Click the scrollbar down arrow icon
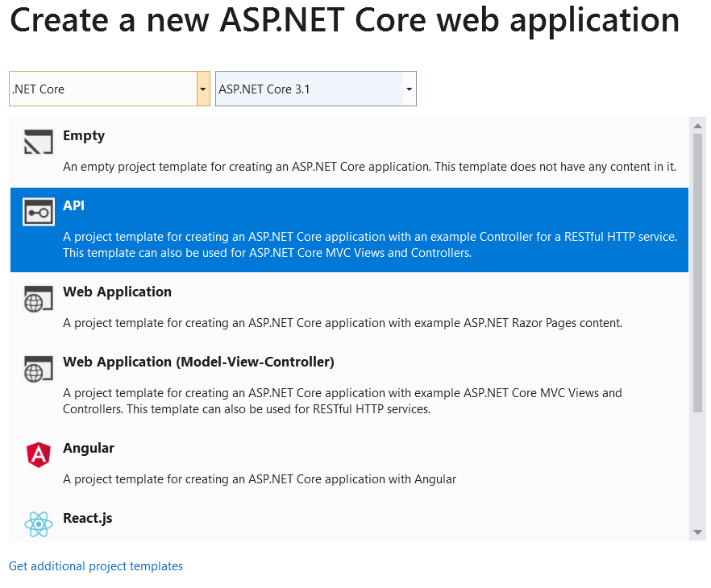This screenshot has width=711, height=588. (697, 532)
